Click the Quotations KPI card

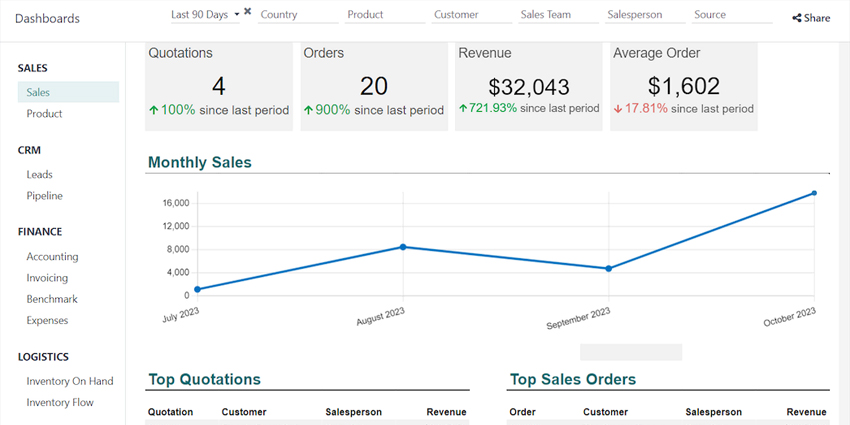(x=219, y=86)
